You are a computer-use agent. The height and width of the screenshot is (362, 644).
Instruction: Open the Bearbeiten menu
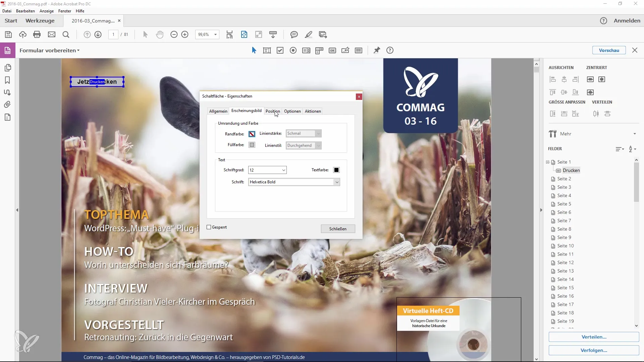click(x=25, y=11)
